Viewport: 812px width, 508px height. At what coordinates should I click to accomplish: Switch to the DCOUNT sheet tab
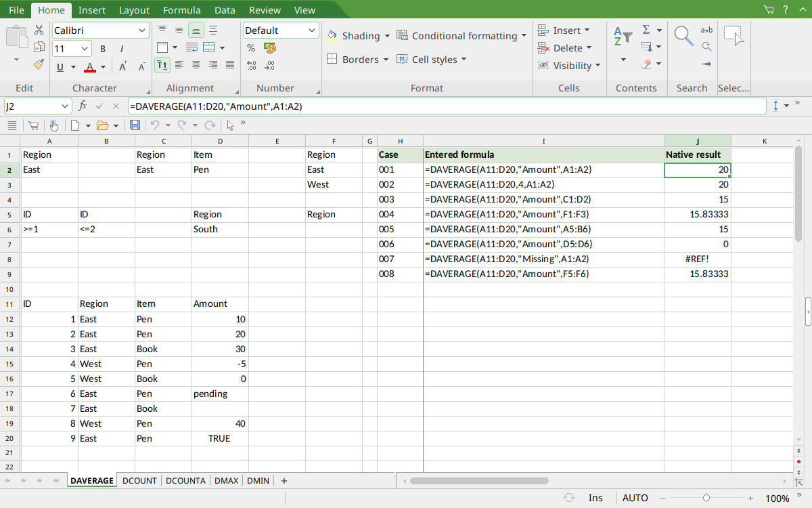coord(139,481)
